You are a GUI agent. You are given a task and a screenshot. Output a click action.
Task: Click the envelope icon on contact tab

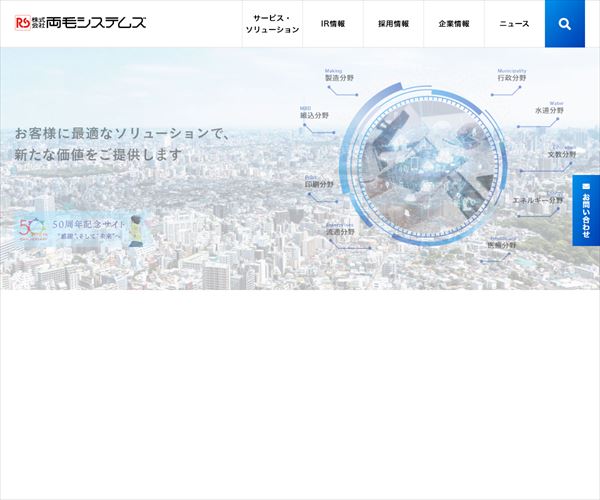point(586,186)
